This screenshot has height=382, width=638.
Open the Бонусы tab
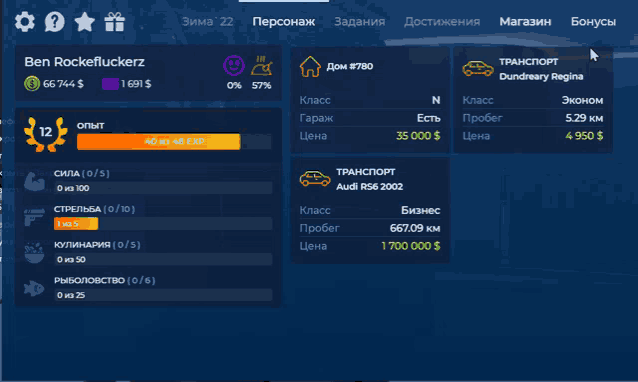593,22
